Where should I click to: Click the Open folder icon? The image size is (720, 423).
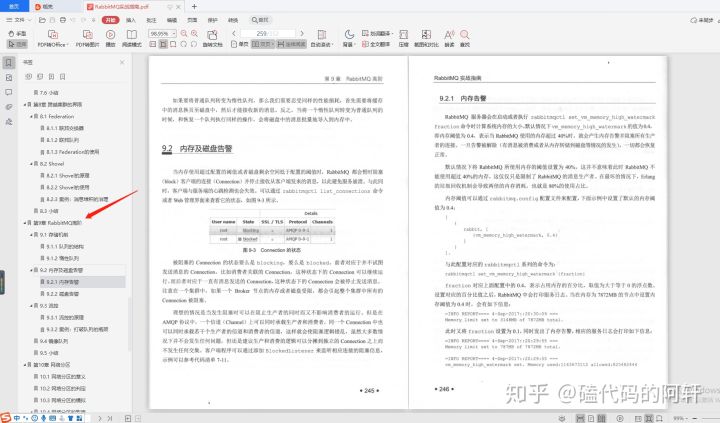42,20
